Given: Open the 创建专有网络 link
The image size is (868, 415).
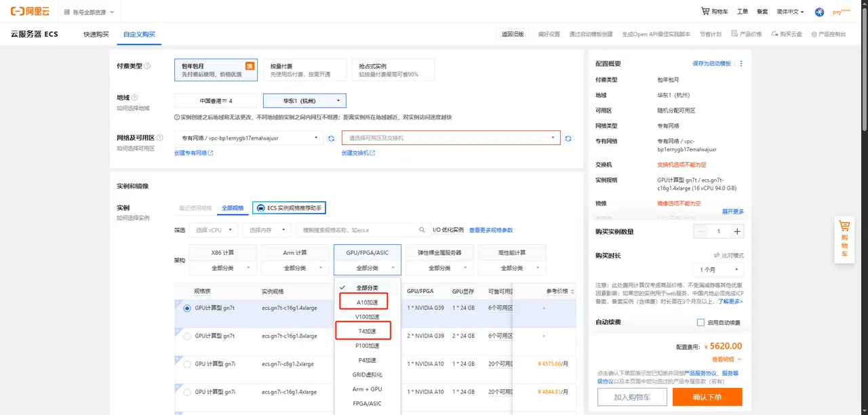Looking at the screenshot, I should coord(194,153).
